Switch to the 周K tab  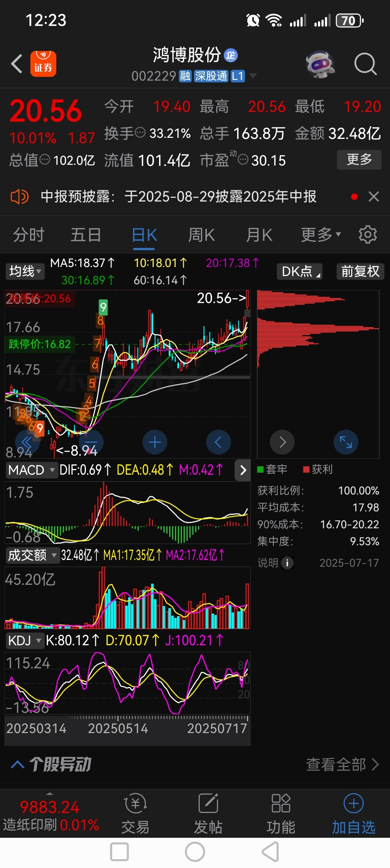(201, 235)
